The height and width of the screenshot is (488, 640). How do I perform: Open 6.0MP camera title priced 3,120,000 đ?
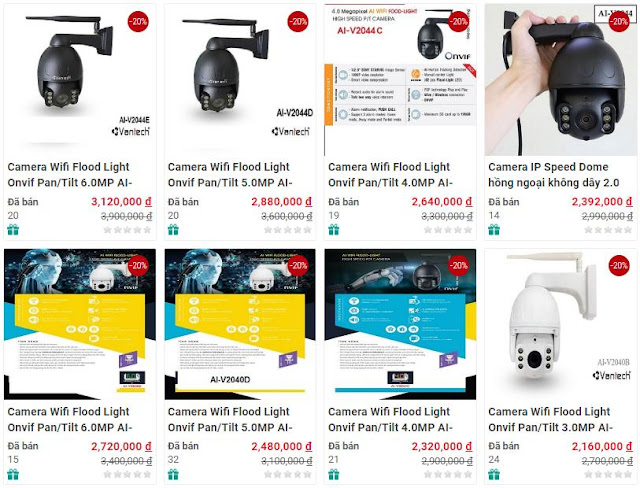pyautogui.click(x=70, y=175)
